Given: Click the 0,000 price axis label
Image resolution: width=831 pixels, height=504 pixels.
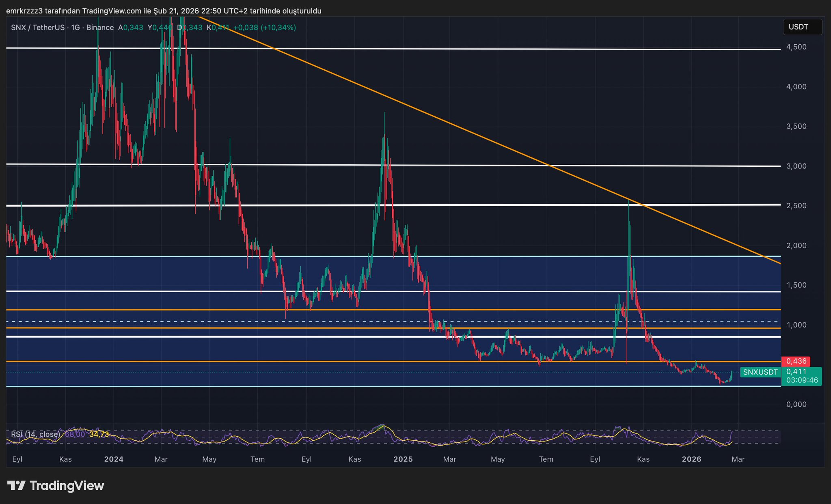Looking at the screenshot, I should point(796,404).
